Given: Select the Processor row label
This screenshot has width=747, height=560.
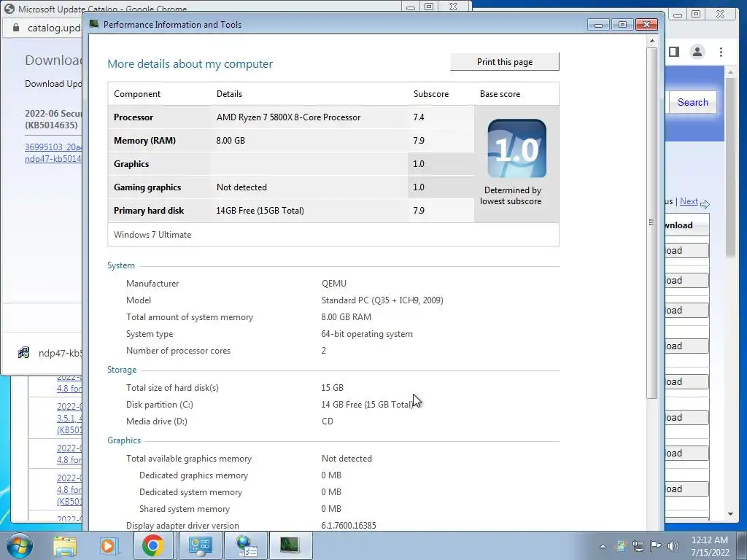Looking at the screenshot, I should coord(133,117).
